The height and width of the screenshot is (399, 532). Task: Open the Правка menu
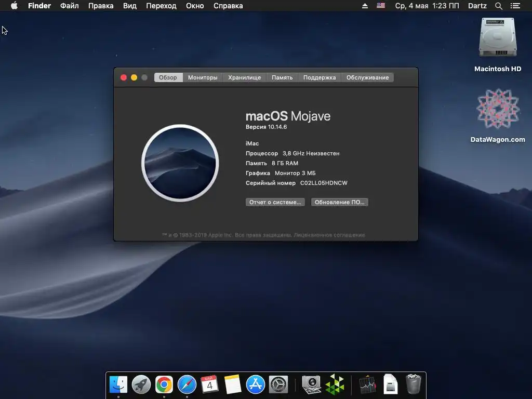pyautogui.click(x=101, y=6)
